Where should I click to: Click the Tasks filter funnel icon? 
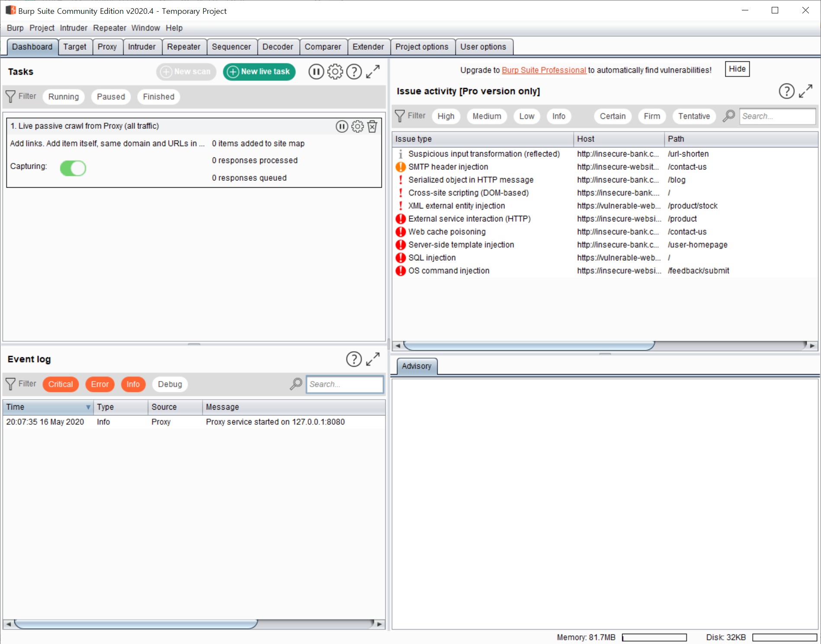coord(10,96)
